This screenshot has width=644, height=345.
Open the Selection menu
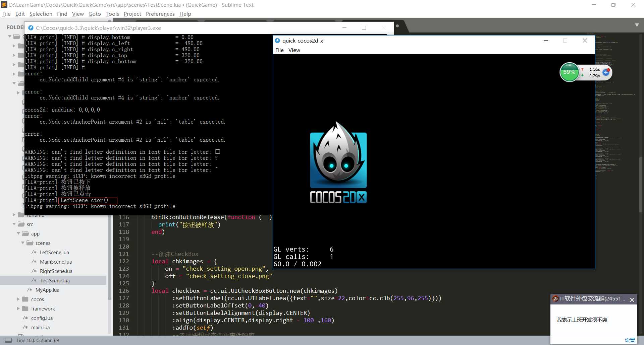click(x=41, y=14)
